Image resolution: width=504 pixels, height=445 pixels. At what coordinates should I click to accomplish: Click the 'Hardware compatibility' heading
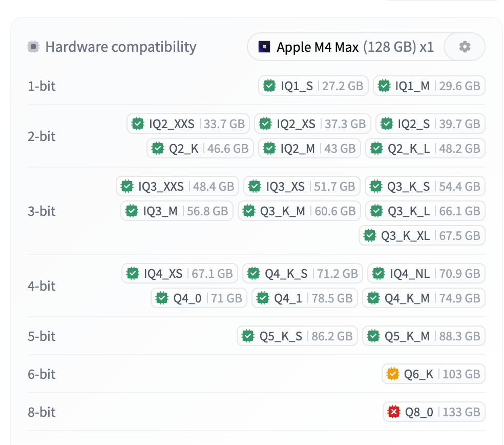(x=120, y=47)
